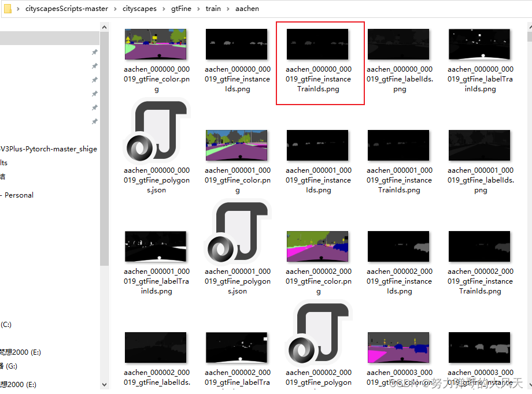Screen dimensions: 532x394
Task: Open the breadcrumb chevron after train
Action: point(227,8)
